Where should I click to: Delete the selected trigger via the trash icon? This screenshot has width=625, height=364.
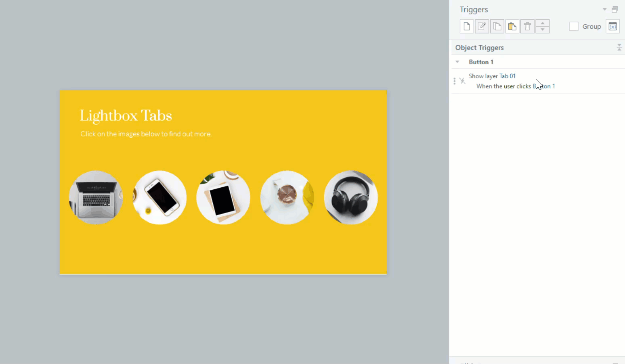527,27
